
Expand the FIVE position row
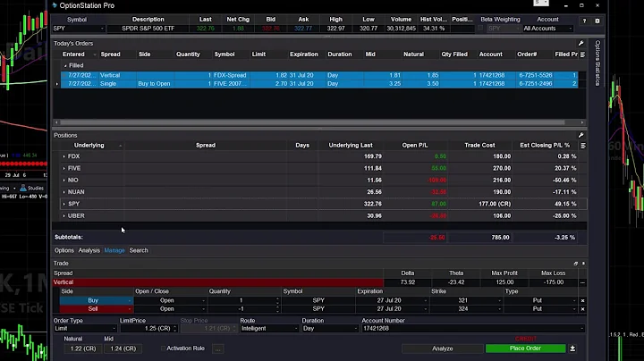click(64, 168)
